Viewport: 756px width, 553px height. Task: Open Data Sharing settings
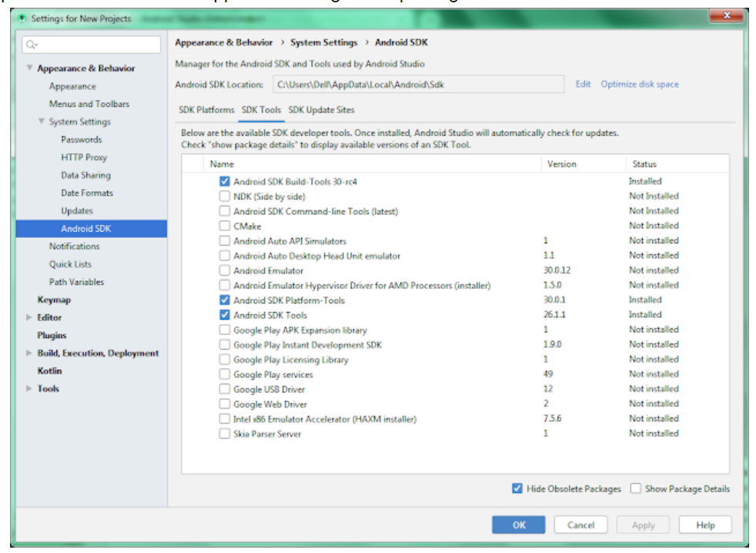[85, 175]
